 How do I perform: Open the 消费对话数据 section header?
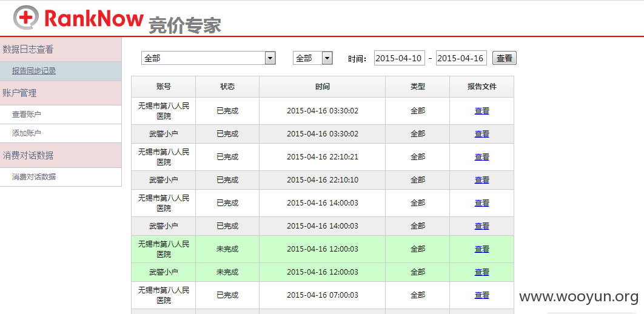pos(61,155)
